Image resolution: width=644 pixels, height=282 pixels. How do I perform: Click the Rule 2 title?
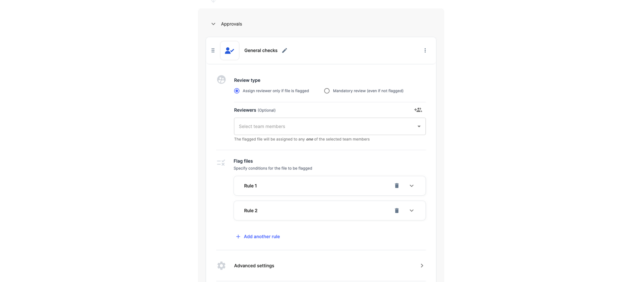(251, 210)
